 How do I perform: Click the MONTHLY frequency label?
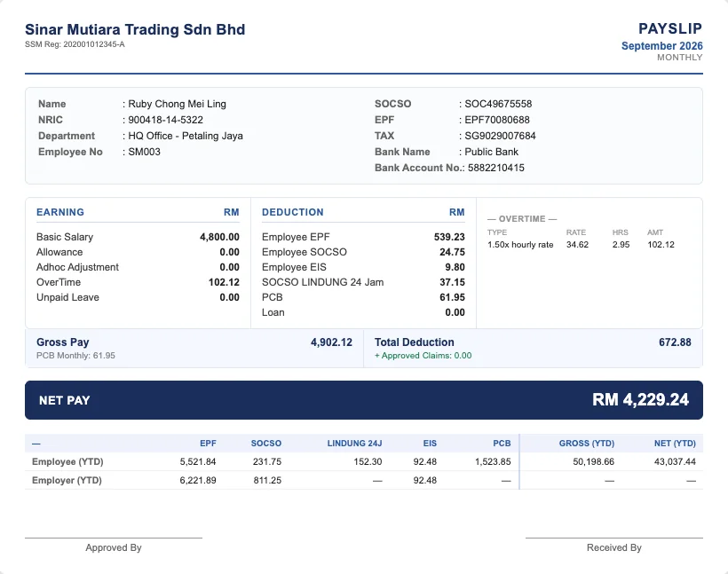pyautogui.click(x=680, y=58)
